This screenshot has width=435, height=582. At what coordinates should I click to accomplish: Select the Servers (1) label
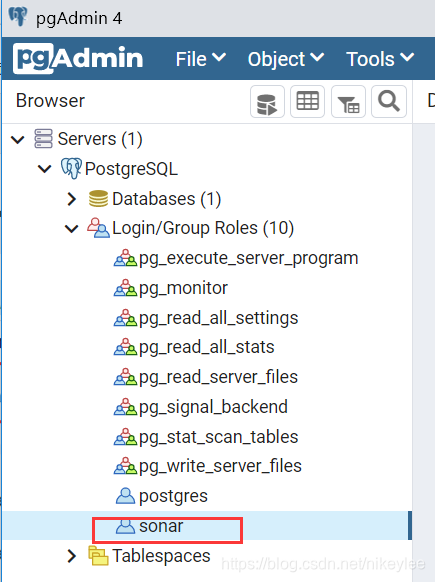[100, 139]
